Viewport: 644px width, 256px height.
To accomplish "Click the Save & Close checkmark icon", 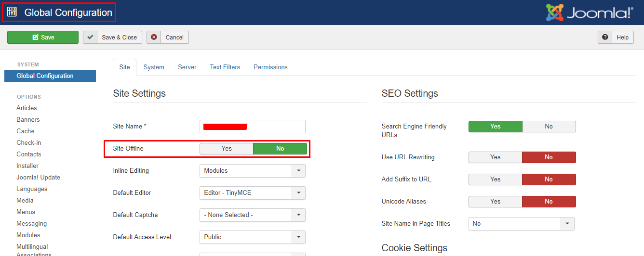I will pos(90,38).
